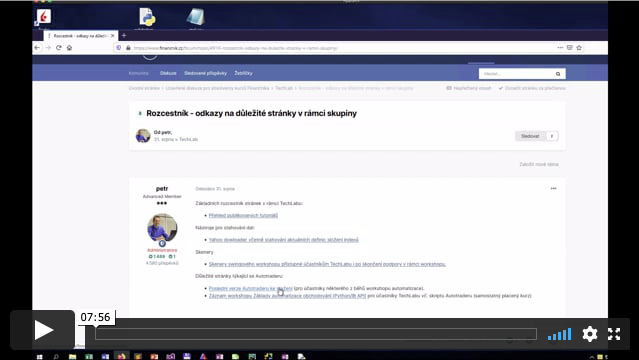639x360 pixels.
Task: Open Skenery swingového workshopu link
Action: pyautogui.click(x=327, y=264)
